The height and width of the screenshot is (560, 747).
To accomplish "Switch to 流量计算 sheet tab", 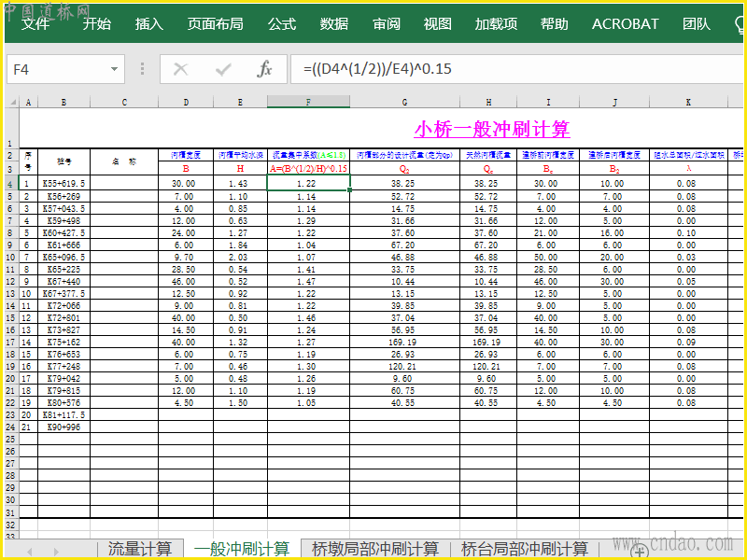I will point(139,549).
